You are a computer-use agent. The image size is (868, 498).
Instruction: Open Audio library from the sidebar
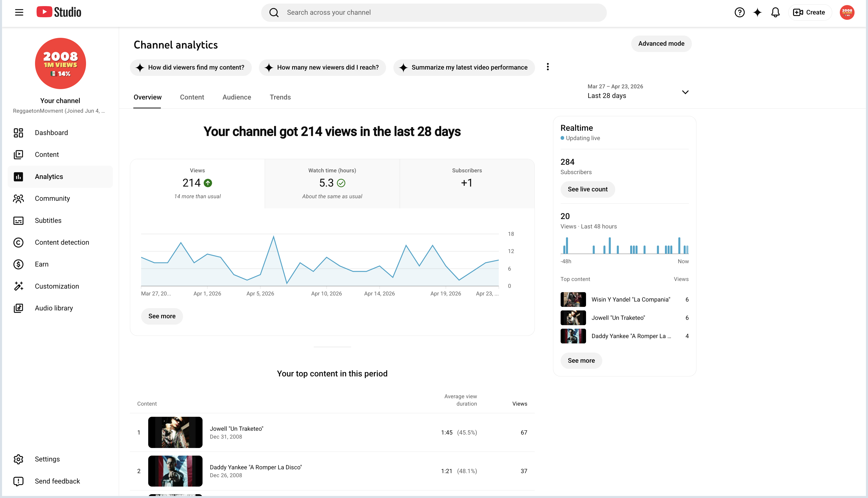60,308
